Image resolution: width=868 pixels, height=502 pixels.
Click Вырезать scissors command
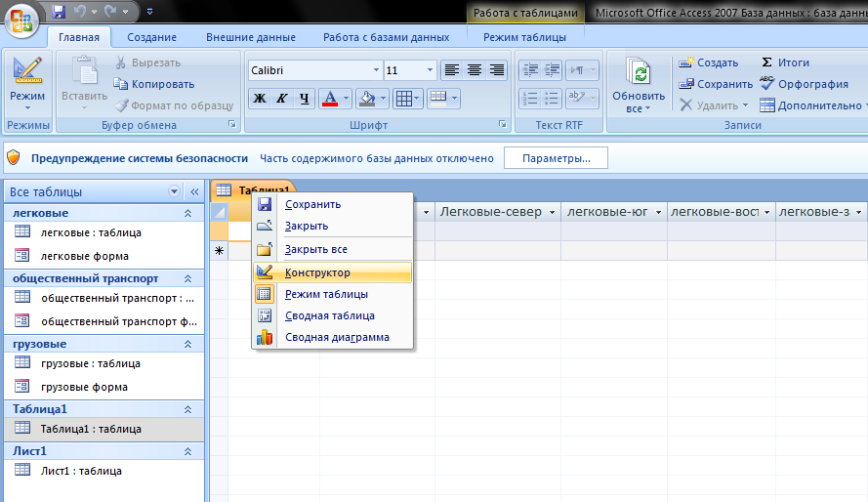147,63
